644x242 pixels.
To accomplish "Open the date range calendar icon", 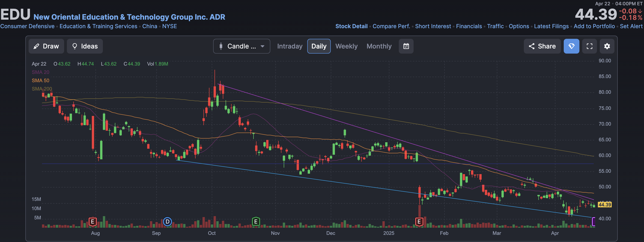I will 406,46.
